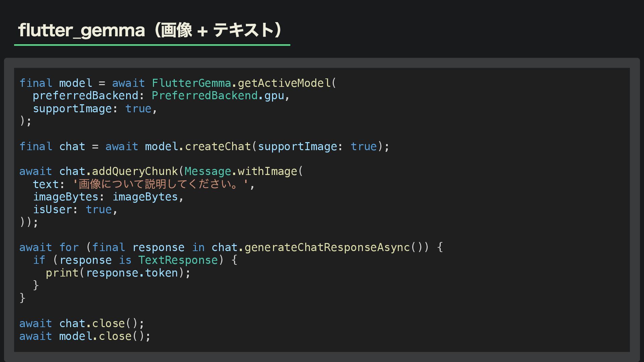
Task: Click the createChat method name
Action: (x=218, y=146)
